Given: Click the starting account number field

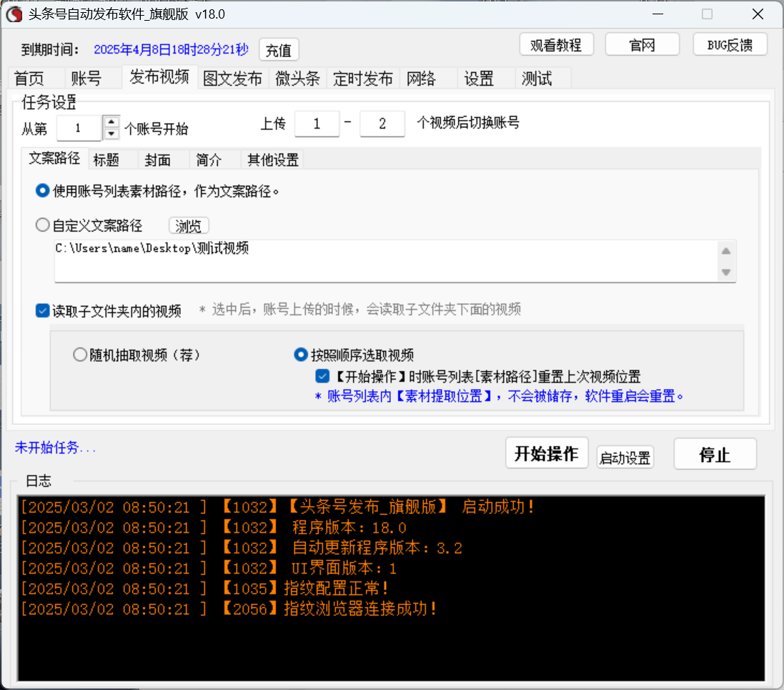Looking at the screenshot, I should (79, 128).
